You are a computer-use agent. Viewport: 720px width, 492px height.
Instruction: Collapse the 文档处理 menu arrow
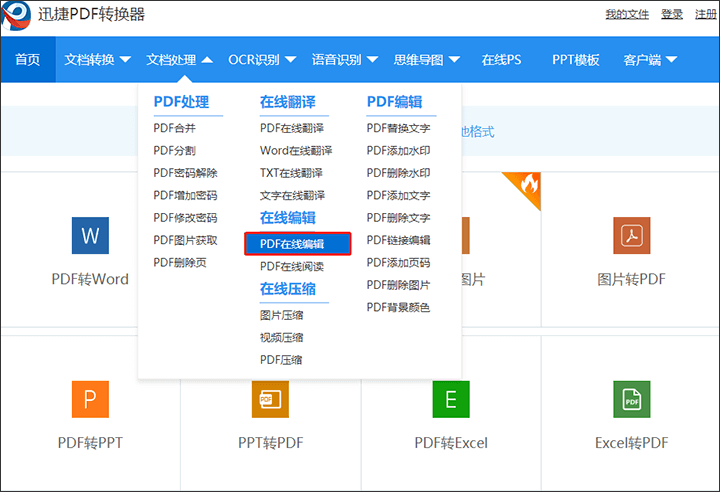[207, 60]
